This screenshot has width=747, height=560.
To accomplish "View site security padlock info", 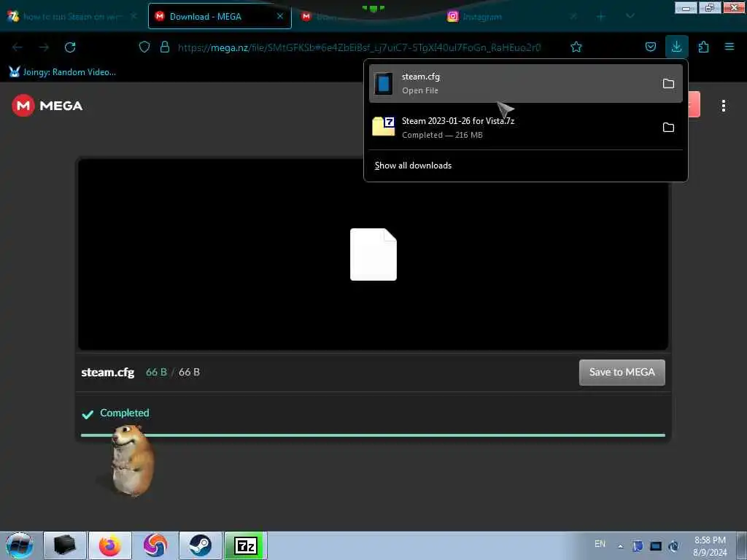I will tap(165, 47).
